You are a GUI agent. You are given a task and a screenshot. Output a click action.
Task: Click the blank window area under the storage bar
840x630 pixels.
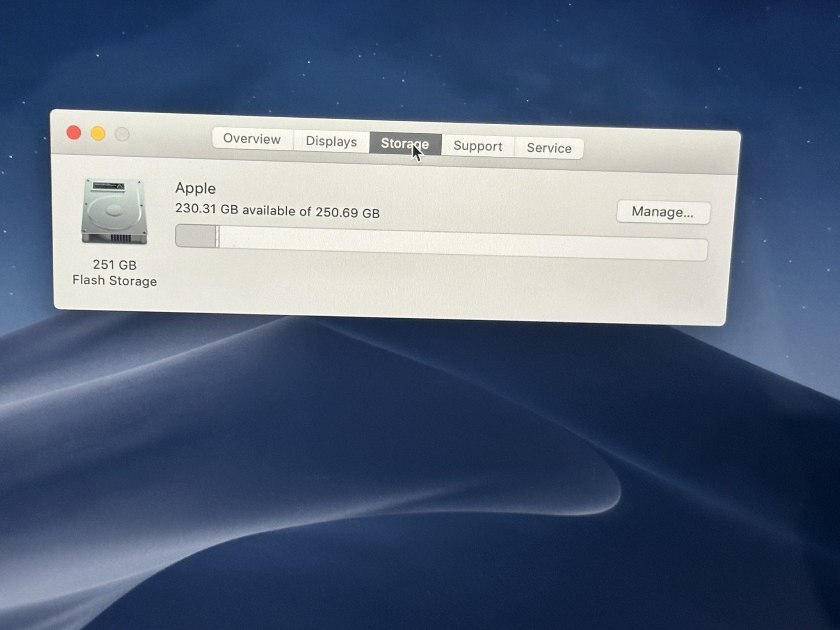click(410, 287)
